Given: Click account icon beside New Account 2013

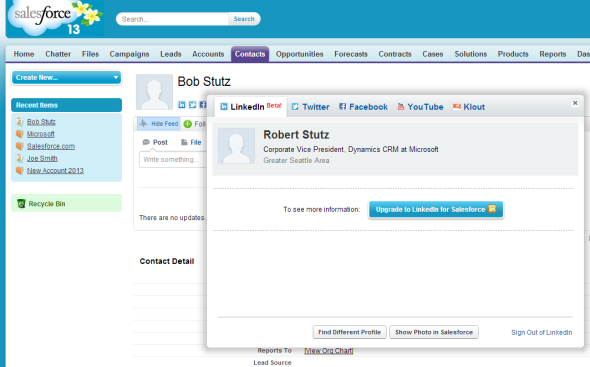Looking at the screenshot, I should coord(20,171).
